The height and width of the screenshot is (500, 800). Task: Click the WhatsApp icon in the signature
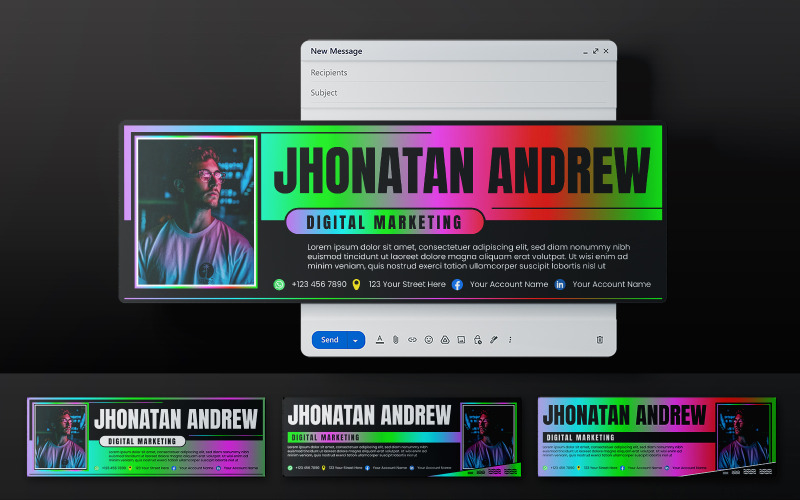coord(279,285)
